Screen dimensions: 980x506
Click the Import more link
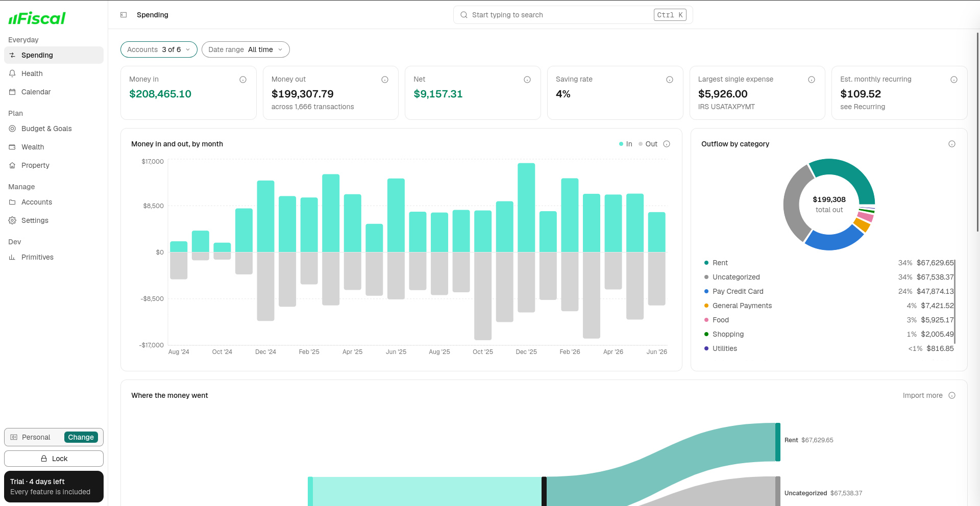point(922,395)
